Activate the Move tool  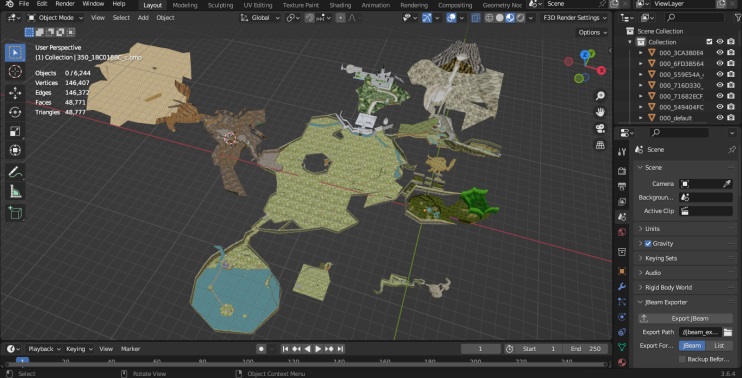[x=15, y=93]
